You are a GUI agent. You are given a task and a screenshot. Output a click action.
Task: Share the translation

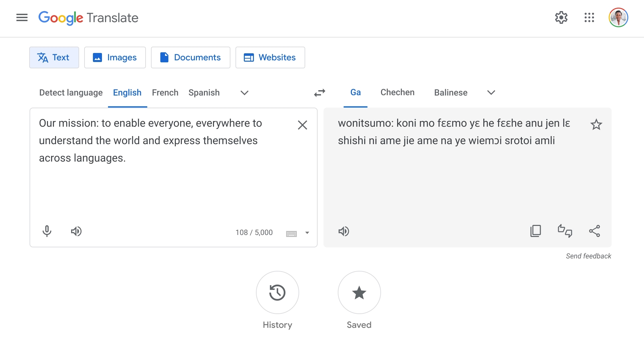click(594, 231)
